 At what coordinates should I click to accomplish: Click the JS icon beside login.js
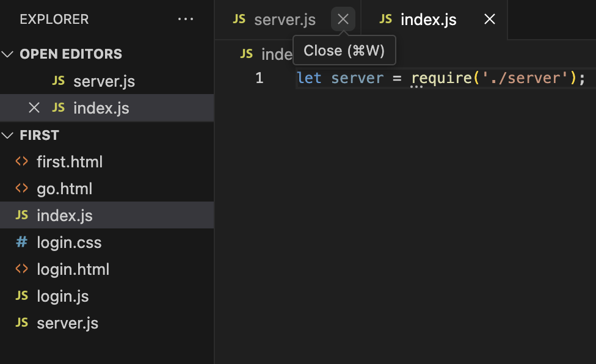click(22, 296)
